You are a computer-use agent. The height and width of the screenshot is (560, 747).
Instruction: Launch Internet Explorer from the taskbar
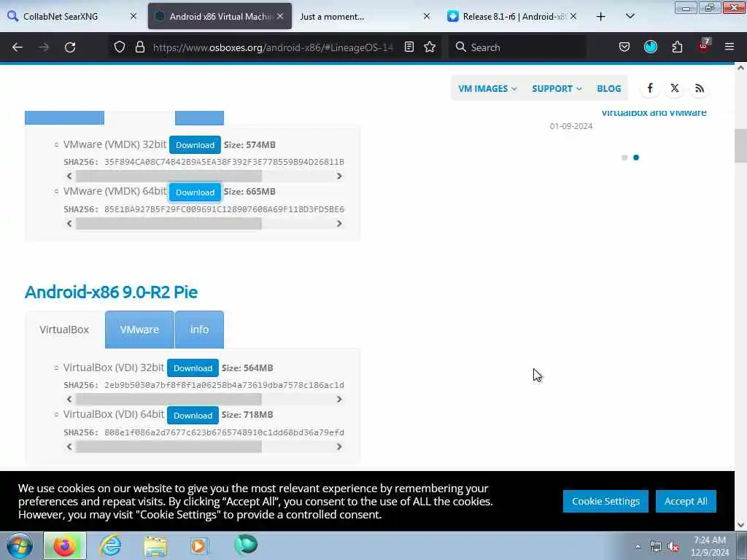click(x=111, y=545)
